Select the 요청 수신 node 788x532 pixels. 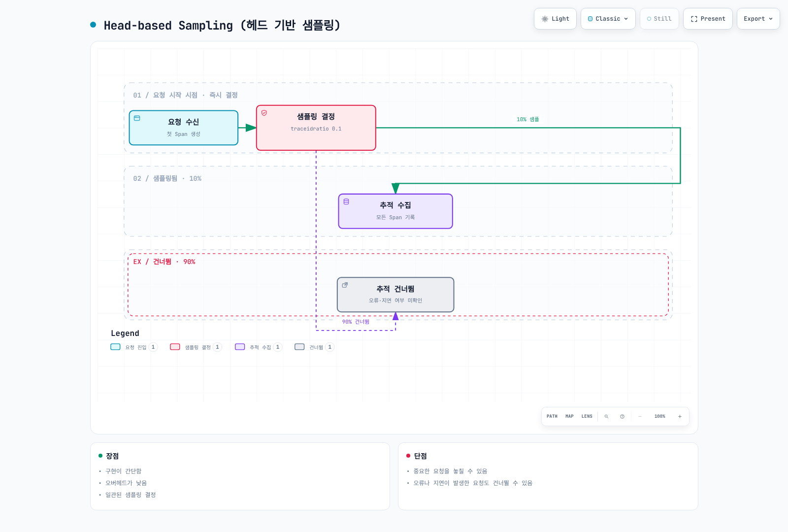[184, 128]
